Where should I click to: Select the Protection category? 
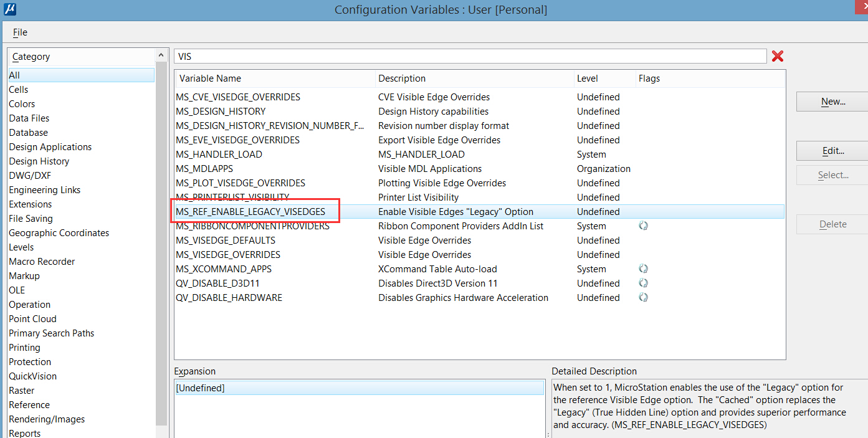pyautogui.click(x=30, y=362)
